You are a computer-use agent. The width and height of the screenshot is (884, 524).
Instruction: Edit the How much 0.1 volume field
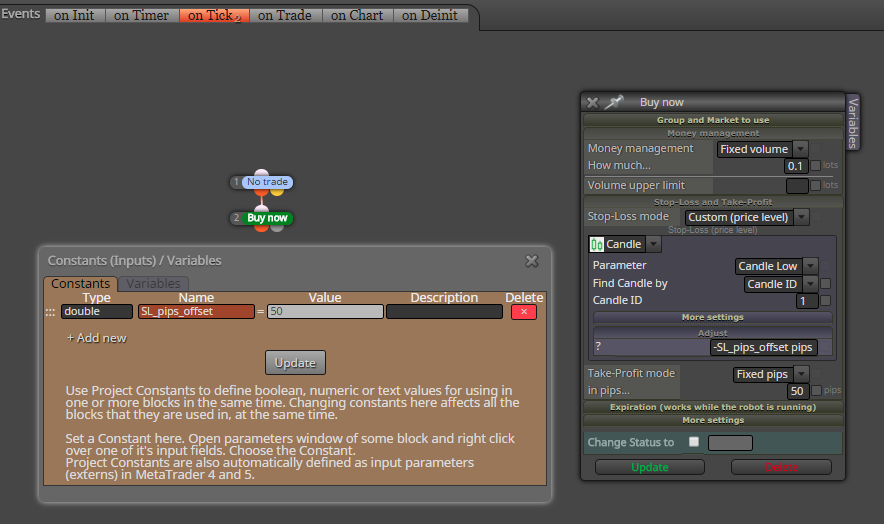pyautogui.click(x=795, y=166)
